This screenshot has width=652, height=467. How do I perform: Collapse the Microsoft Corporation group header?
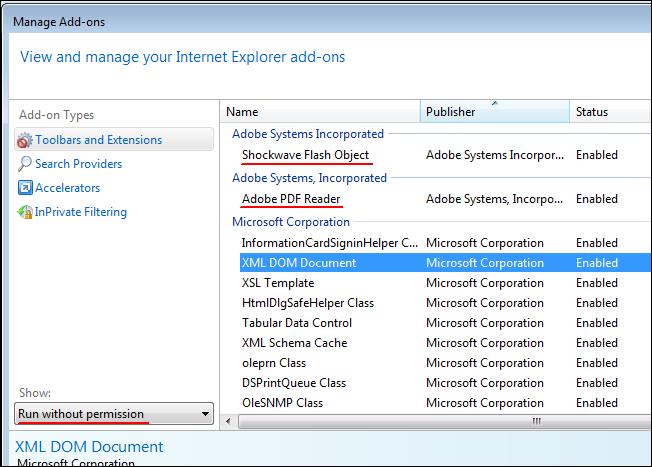[291, 222]
